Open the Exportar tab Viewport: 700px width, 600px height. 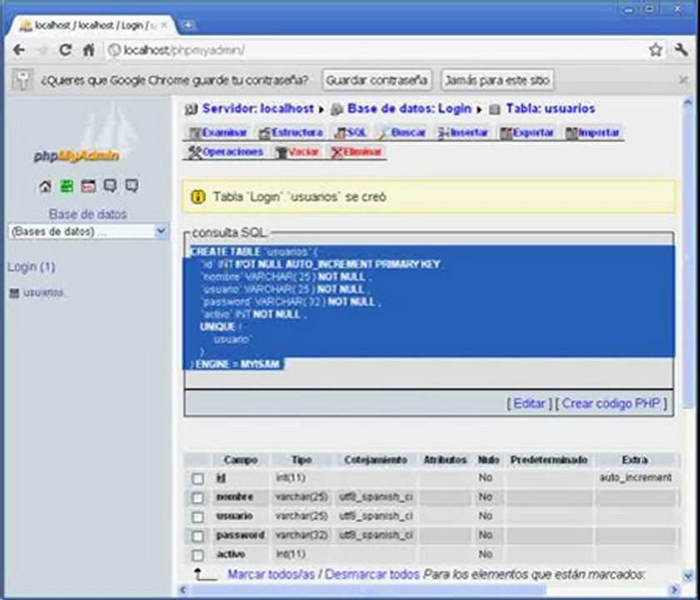coord(527,132)
